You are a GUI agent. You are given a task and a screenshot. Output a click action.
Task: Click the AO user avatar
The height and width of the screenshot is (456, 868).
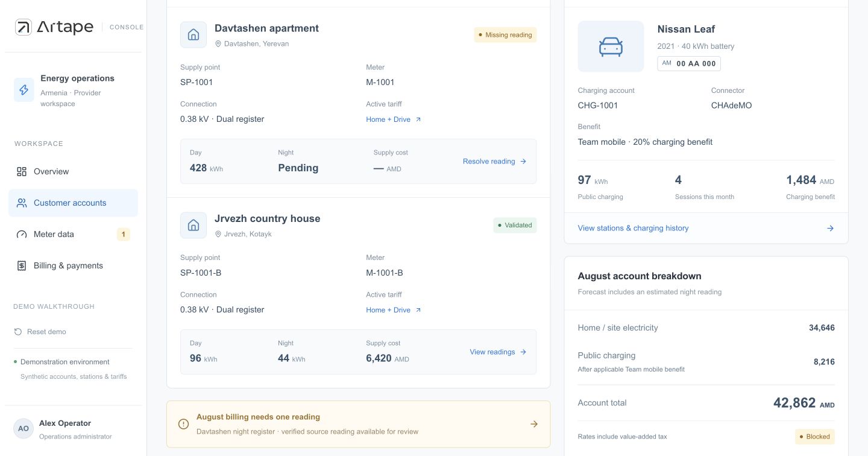[24, 428]
